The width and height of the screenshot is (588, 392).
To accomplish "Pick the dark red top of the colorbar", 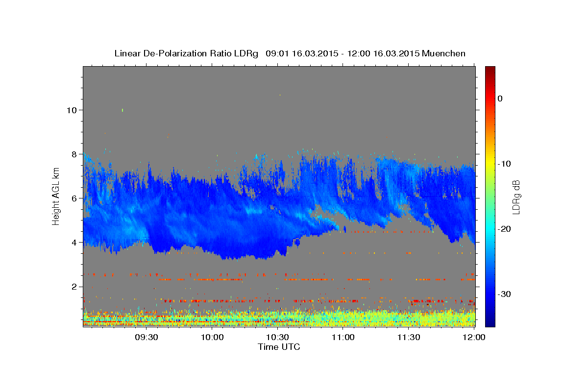I will (x=490, y=69).
